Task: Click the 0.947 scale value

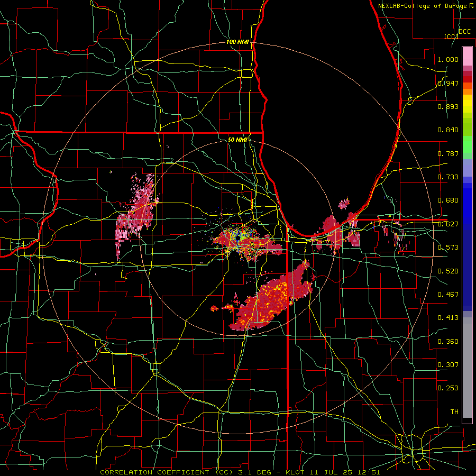Action: [x=448, y=83]
